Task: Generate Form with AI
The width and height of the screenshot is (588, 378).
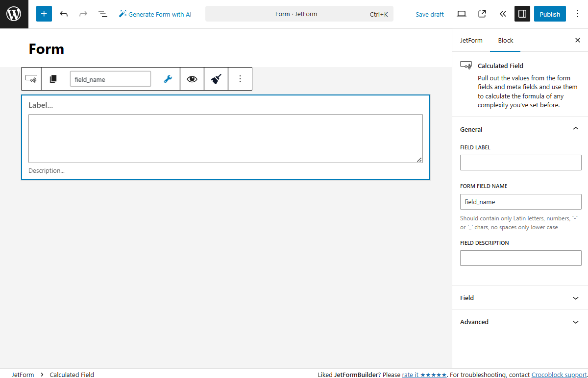Action: point(155,14)
